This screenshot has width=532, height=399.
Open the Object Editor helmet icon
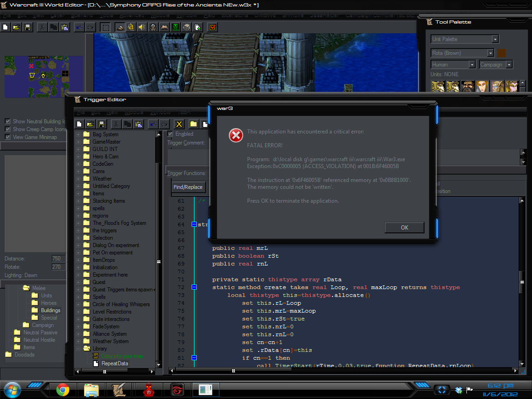(x=153, y=27)
